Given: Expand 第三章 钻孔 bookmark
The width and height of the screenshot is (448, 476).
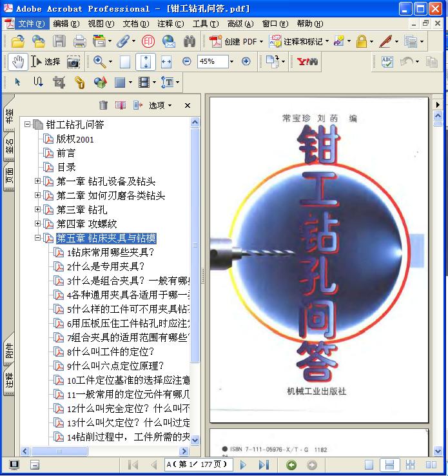Looking at the screenshot, I should pos(37,210).
